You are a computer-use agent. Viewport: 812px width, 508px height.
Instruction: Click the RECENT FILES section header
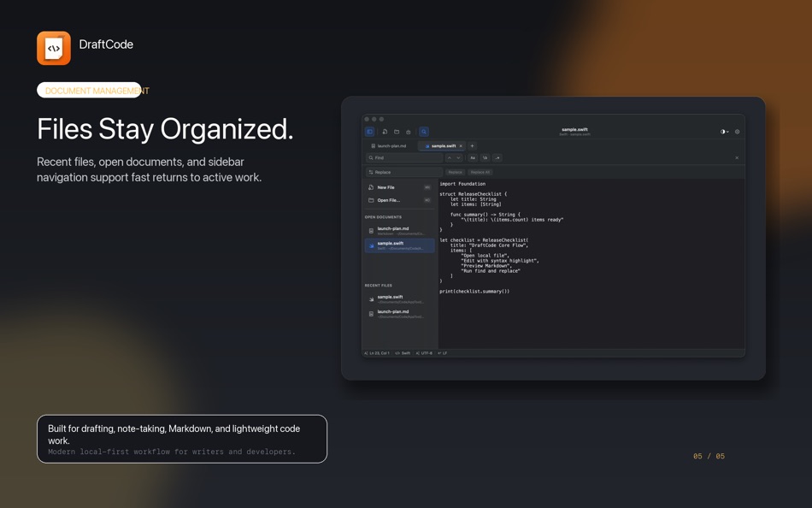(379, 286)
